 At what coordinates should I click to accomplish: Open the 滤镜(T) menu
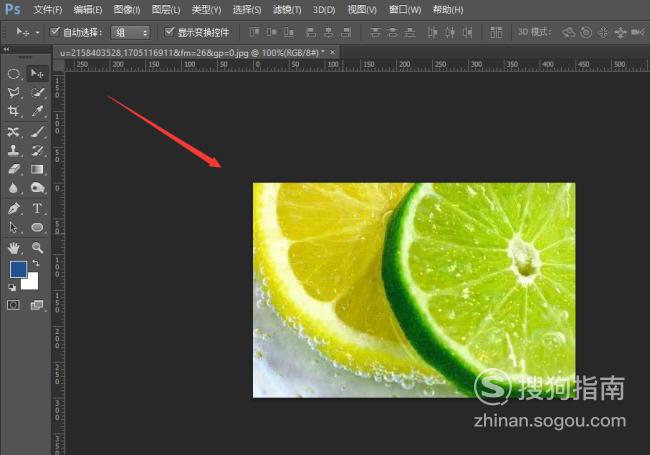287,10
